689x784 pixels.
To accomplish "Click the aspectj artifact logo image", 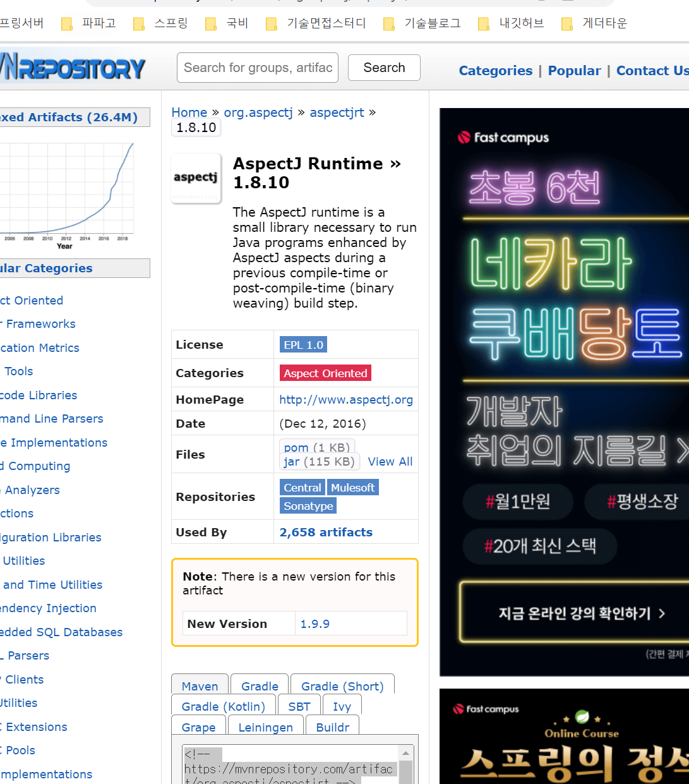I will click(196, 178).
